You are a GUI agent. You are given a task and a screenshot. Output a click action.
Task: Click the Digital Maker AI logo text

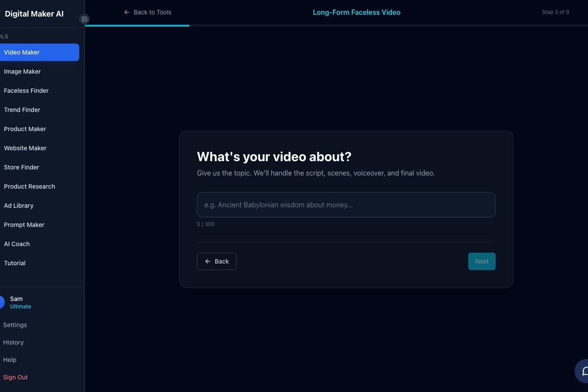click(x=34, y=14)
